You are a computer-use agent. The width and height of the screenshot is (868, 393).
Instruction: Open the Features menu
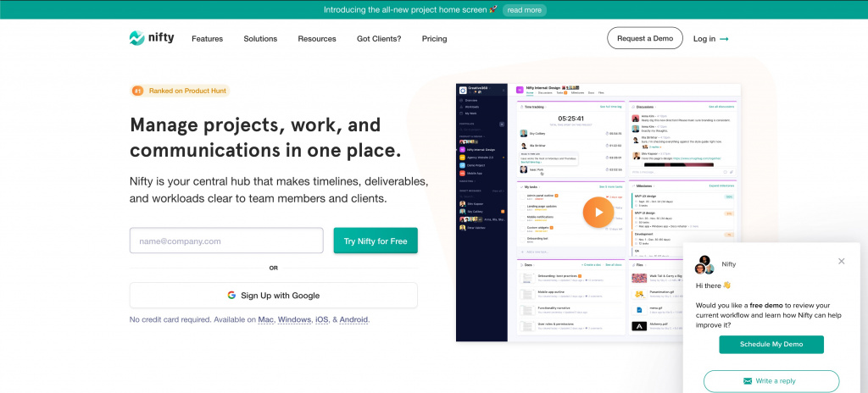pyautogui.click(x=207, y=39)
